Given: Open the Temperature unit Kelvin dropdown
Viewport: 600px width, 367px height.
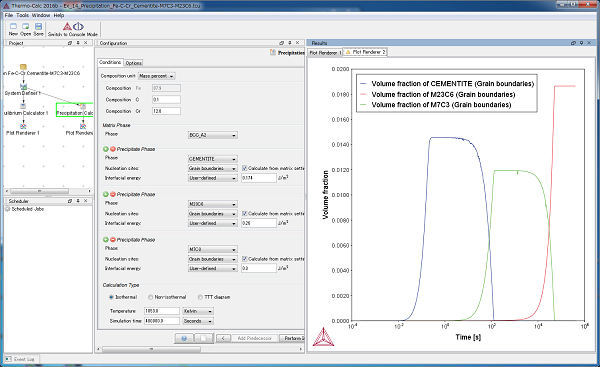Looking at the screenshot, I should (x=198, y=311).
